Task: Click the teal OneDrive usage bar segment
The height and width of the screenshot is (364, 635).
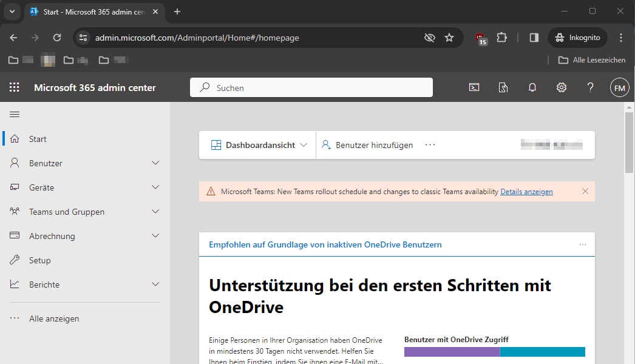Action: (x=543, y=352)
